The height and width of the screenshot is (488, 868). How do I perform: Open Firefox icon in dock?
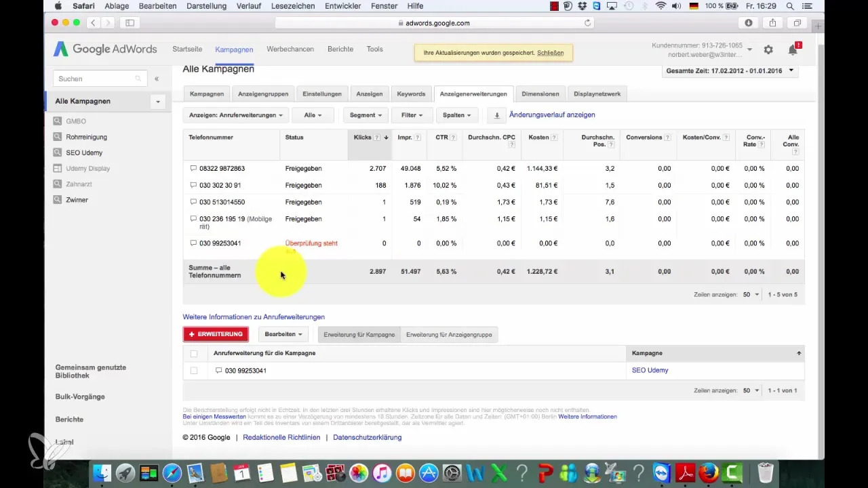709,472
